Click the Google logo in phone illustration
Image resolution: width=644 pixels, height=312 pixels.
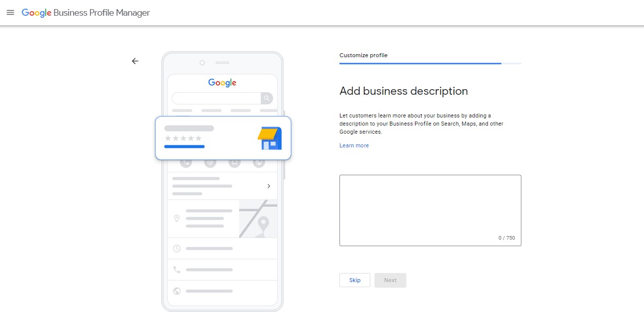pyautogui.click(x=222, y=83)
